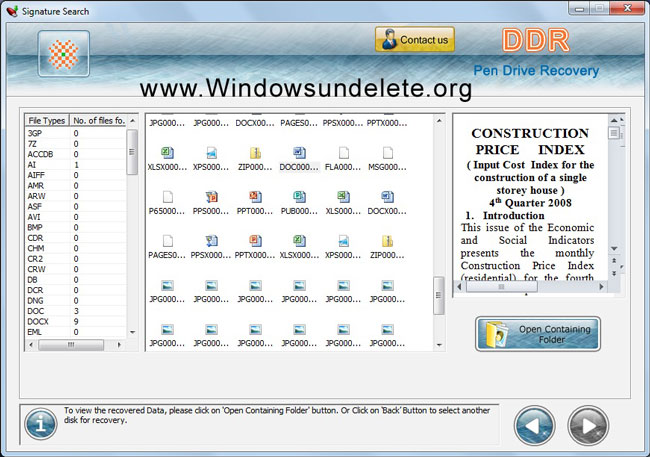Click recovered files grid scroll up arrow
This screenshot has height=457, width=650.
439,121
